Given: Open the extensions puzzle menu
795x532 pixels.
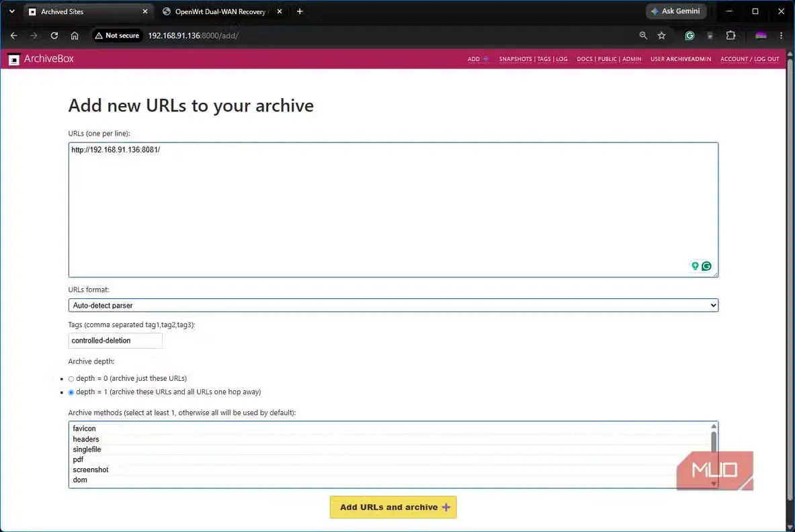Looking at the screenshot, I should pyautogui.click(x=730, y=36).
